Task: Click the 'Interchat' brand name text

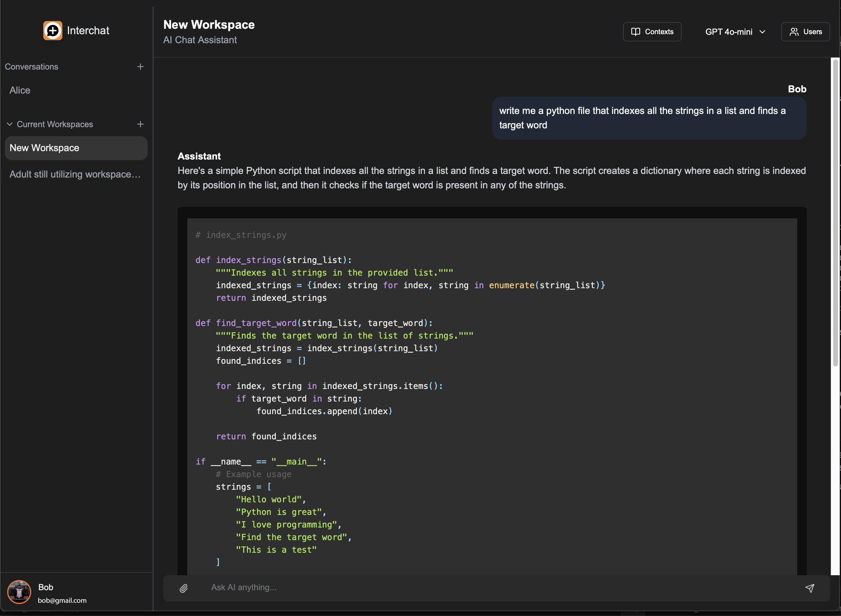Action: [88, 31]
